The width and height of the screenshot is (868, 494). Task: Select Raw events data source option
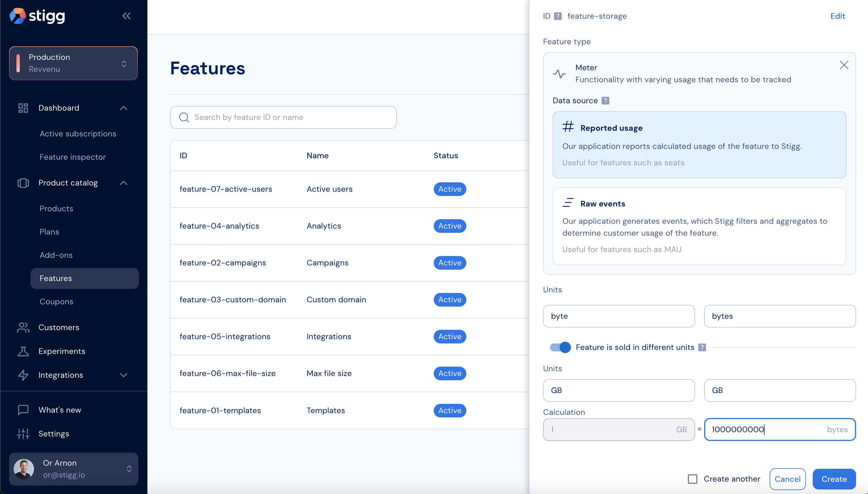(699, 226)
